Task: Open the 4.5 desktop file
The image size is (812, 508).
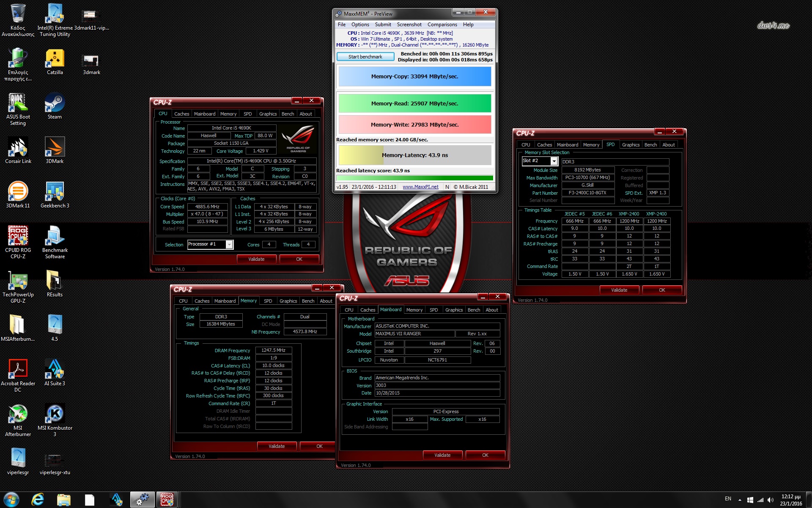Action: click(55, 329)
